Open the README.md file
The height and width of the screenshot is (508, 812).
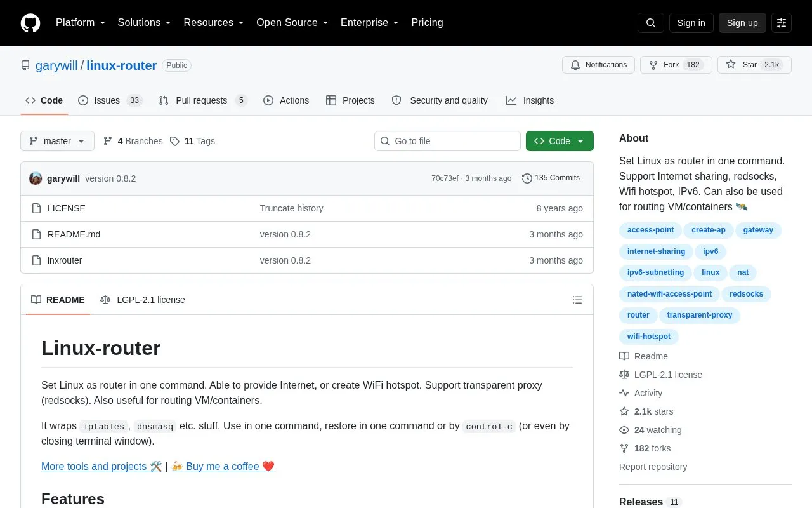(74, 234)
